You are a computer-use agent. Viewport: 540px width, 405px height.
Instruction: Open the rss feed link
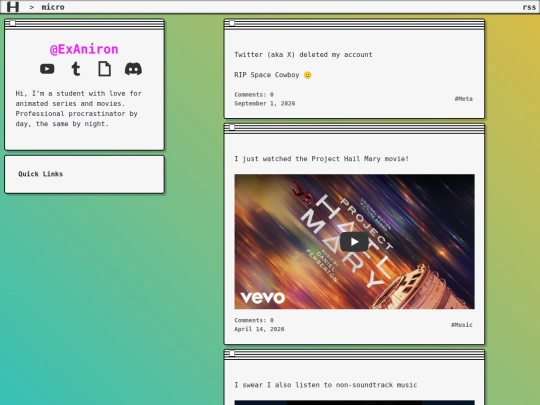[529, 7]
